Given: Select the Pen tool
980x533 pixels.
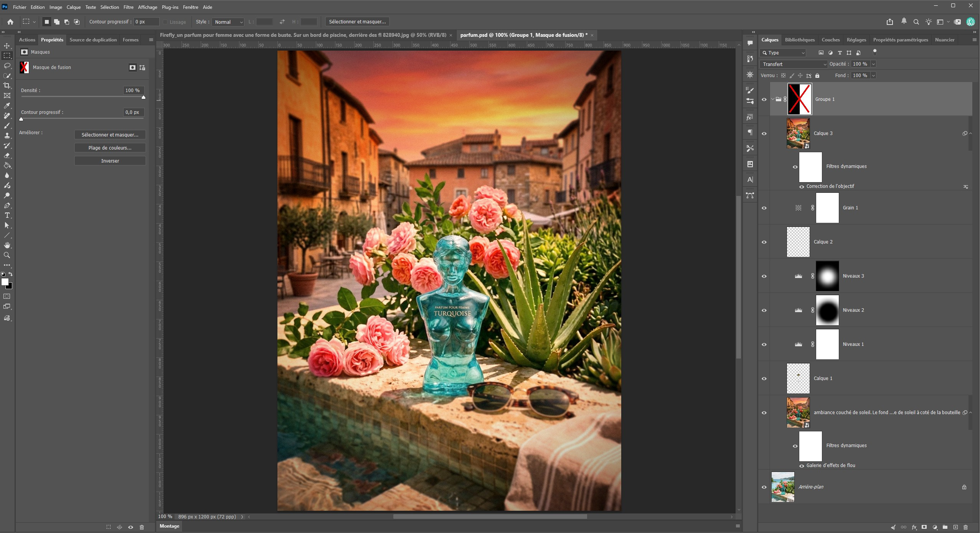Looking at the screenshot, I should (x=7, y=205).
